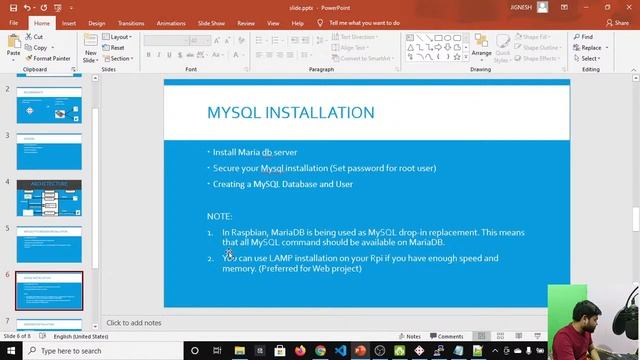The image size is (640, 360).
Task: Open the Shape Outline dropdown
Action: 538,48
